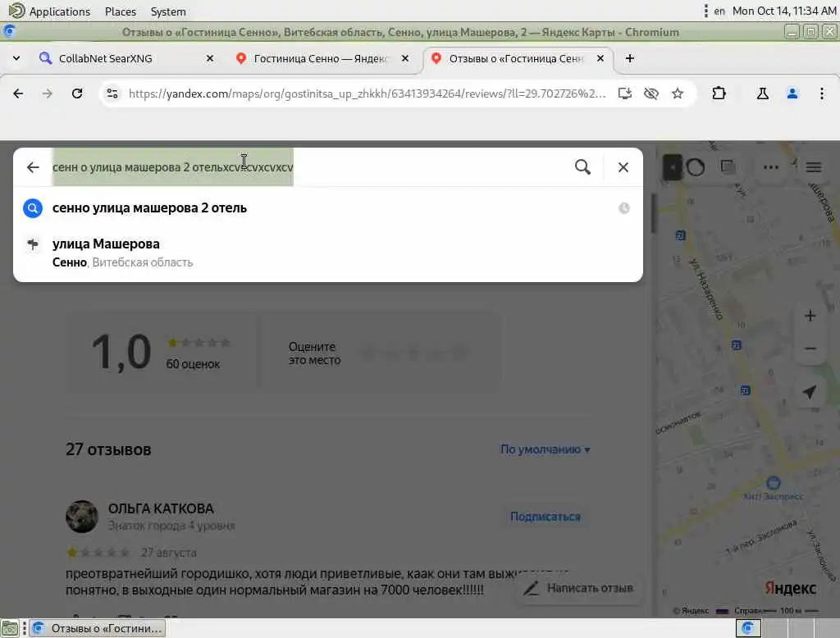
Task: Click the Написать отзыв button
Action: 579,588
